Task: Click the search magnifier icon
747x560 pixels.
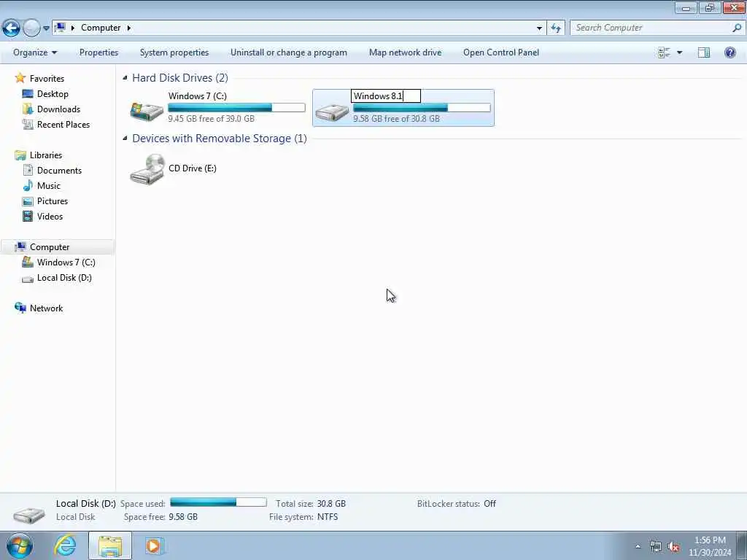Action: point(737,28)
